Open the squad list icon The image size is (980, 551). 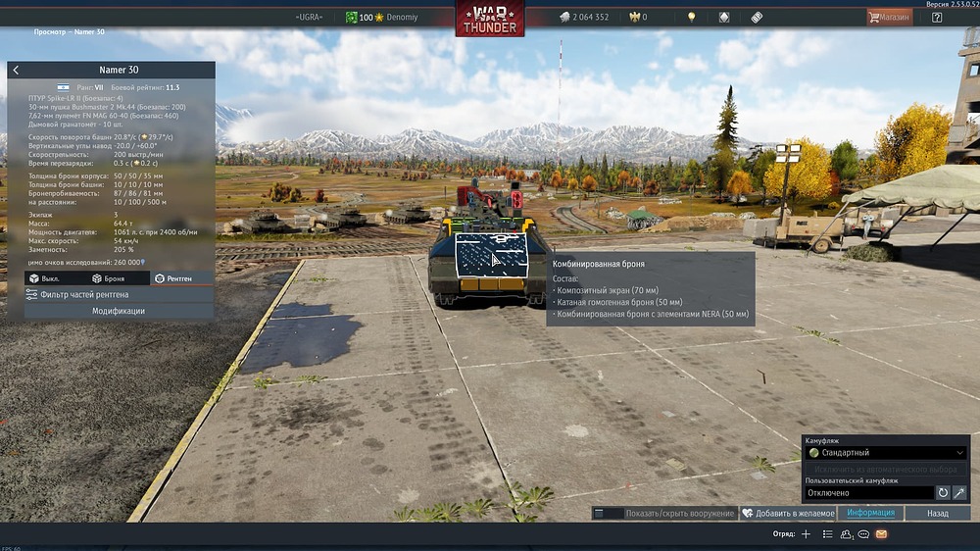pyautogui.click(x=828, y=534)
